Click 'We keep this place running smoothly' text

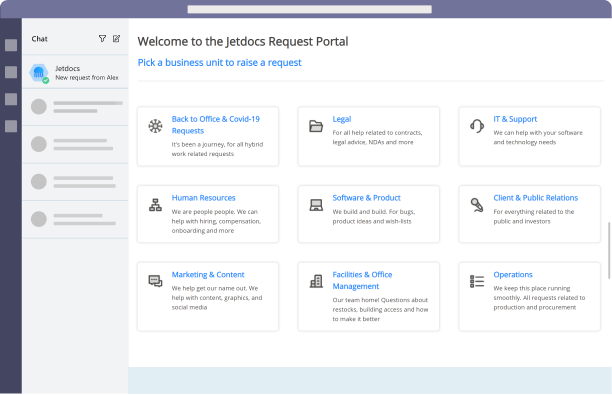click(x=539, y=298)
